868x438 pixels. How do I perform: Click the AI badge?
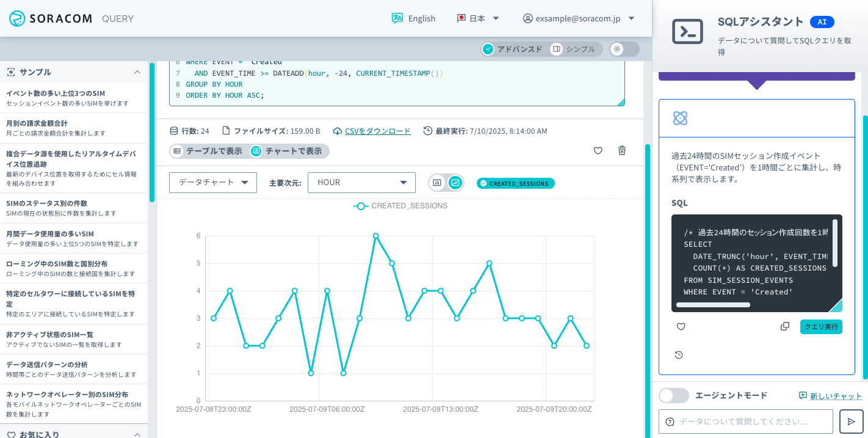(822, 22)
